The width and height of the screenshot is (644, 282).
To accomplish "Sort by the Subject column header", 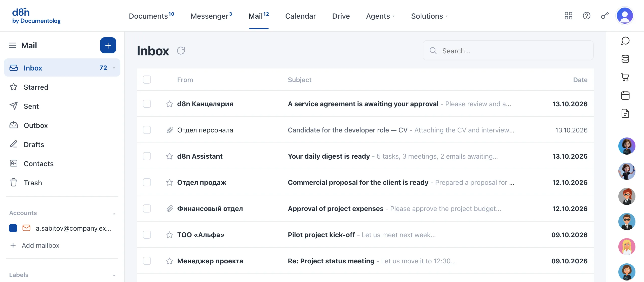I will tap(299, 80).
